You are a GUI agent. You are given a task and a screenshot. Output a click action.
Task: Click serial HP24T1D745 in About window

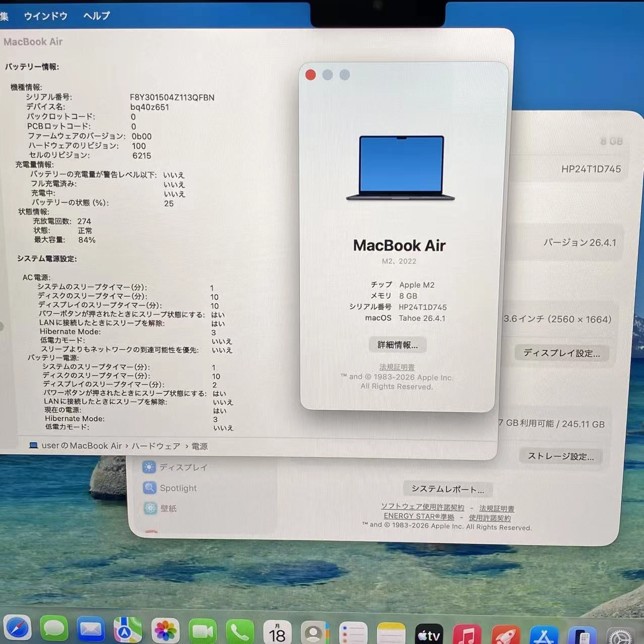coord(423,307)
